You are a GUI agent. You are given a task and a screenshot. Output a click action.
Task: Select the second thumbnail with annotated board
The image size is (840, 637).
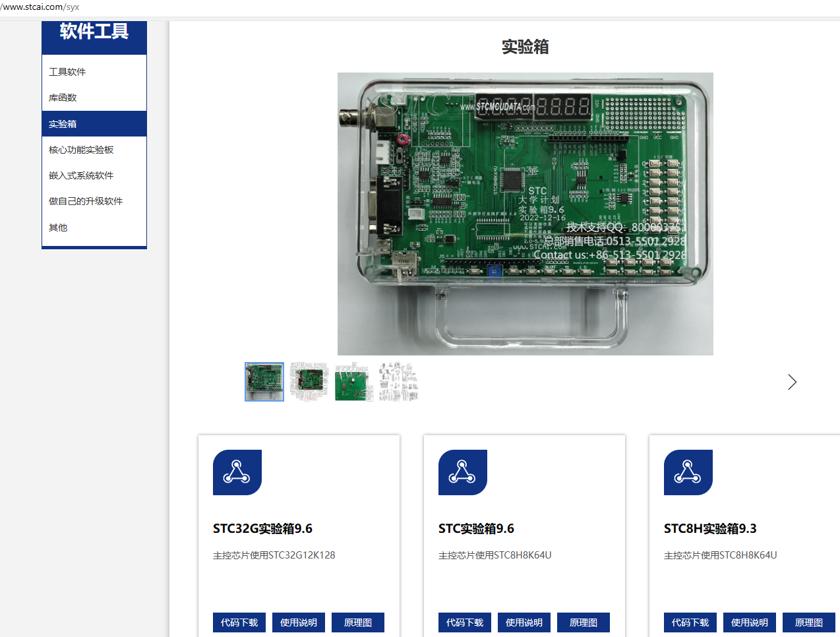(x=309, y=382)
